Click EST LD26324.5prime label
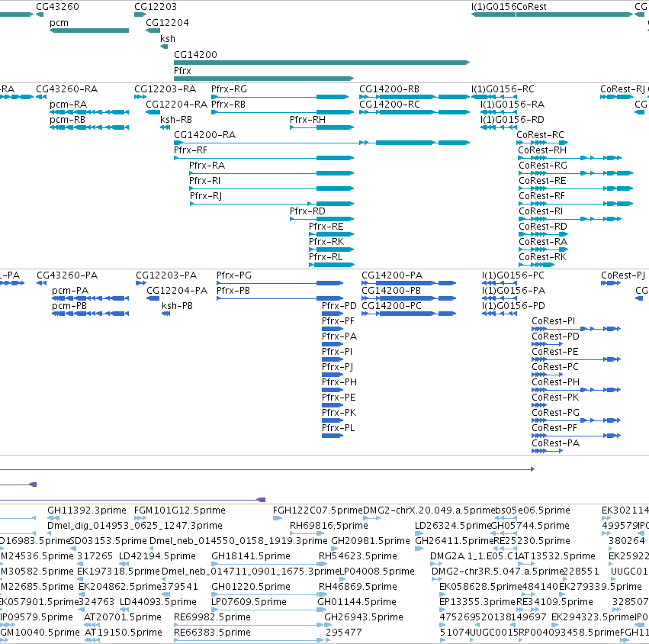The width and height of the screenshot is (649, 644). pos(453,526)
